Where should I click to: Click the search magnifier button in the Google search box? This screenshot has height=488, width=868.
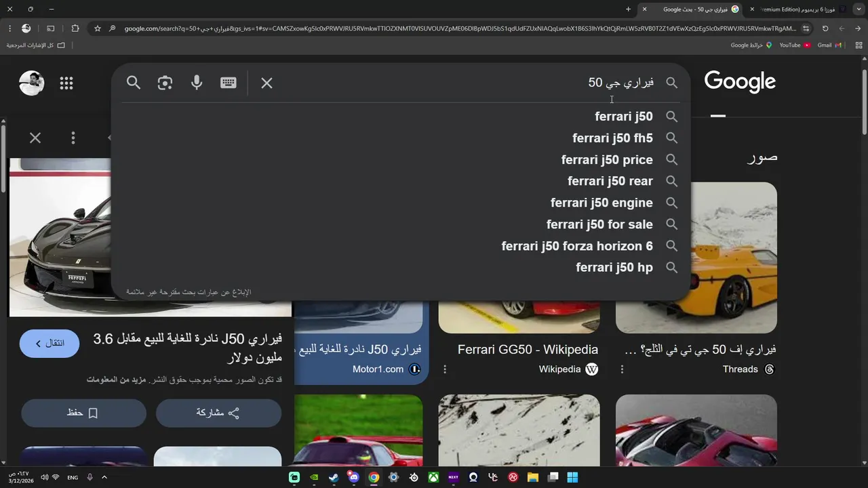[134, 83]
